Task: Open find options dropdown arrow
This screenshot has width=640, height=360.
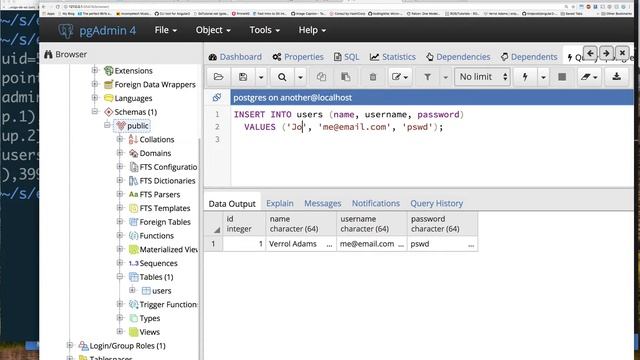Action: pos(300,77)
